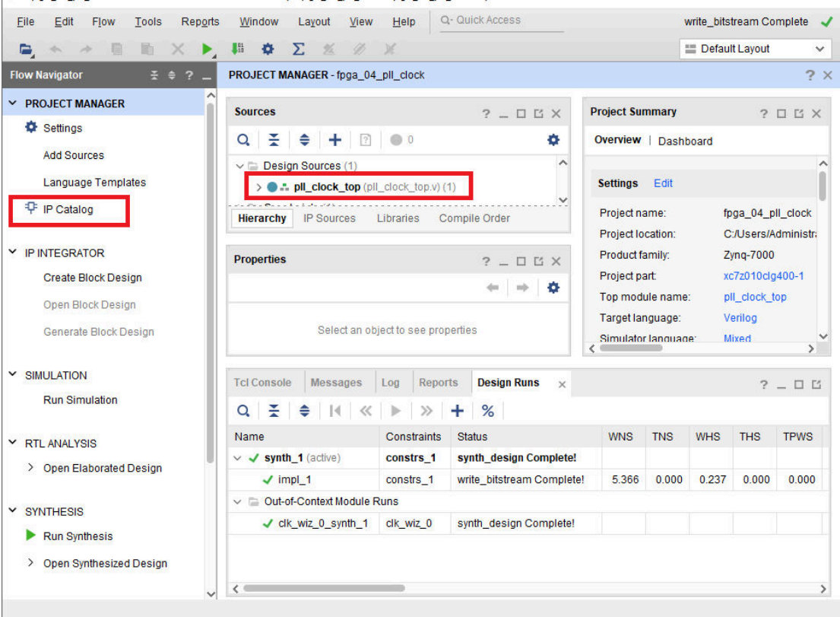Click the green Run toolbar arrow
Screen dimensions: 840x617
pos(207,49)
